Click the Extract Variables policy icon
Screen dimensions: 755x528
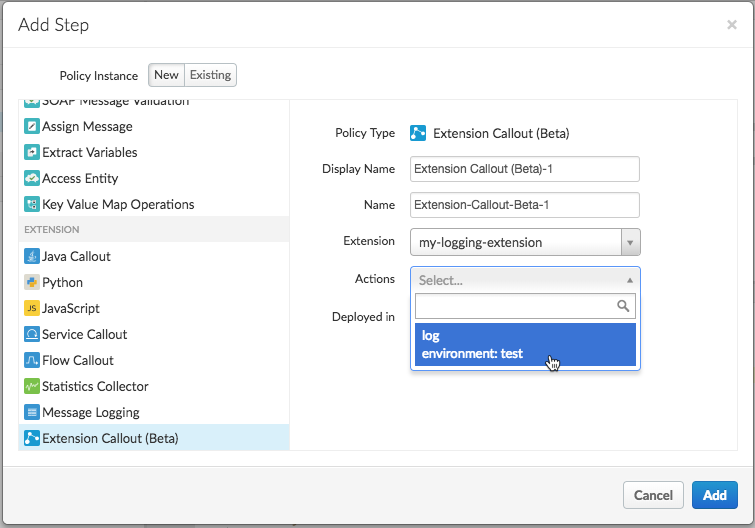[32, 153]
